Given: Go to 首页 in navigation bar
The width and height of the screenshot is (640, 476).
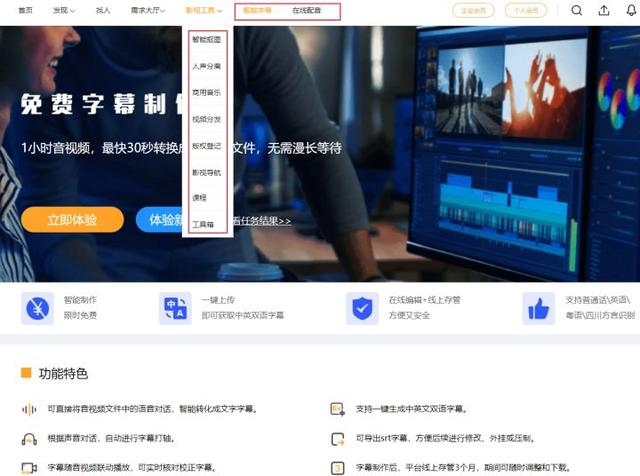Looking at the screenshot, I should (x=25, y=10).
